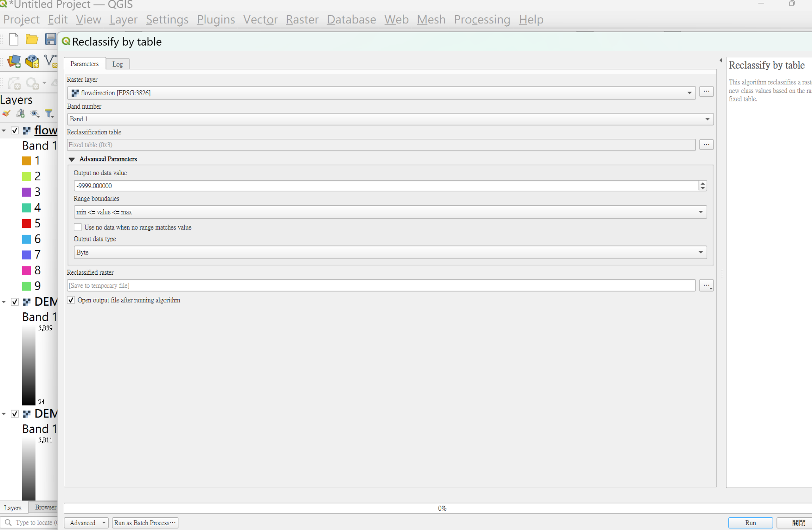Click the pink swatch for class 8

pos(27,270)
